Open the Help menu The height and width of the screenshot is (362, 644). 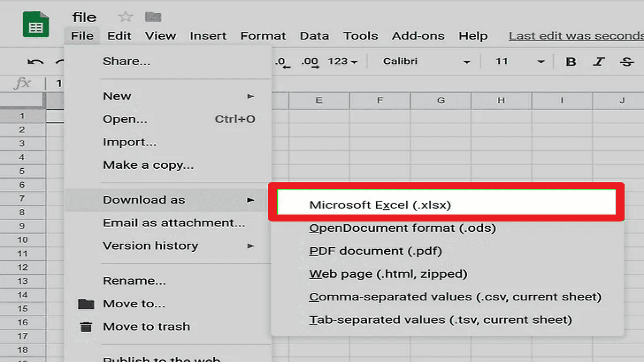pos(473,36)
